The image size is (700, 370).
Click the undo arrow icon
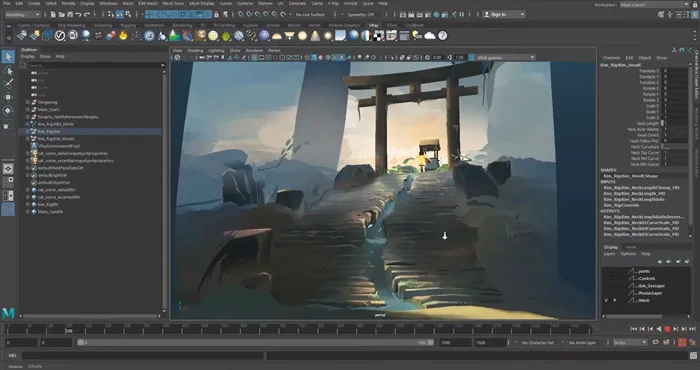[79, 15]
